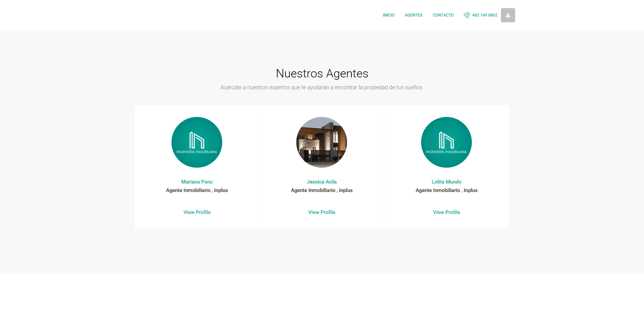Click the phone handset icon in header
644x311 pixels.
pyautogui.click(x=466, y=15)
